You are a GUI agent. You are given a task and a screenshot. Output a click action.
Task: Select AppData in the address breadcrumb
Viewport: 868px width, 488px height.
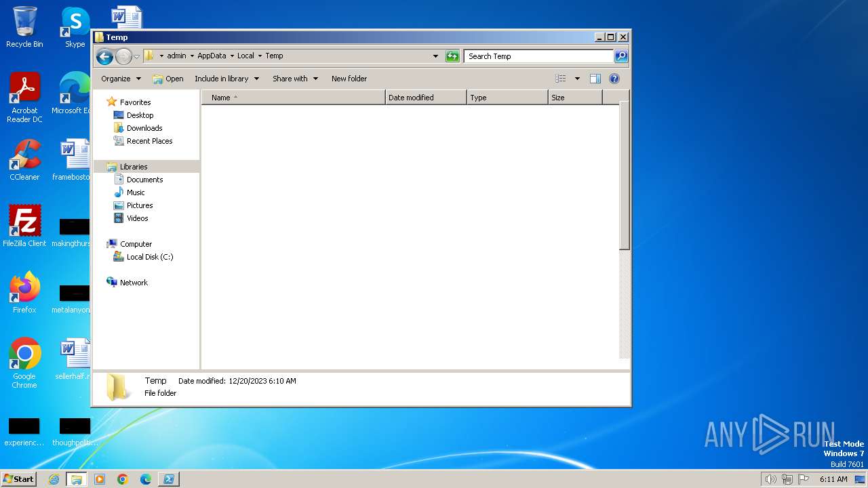click(x=212, y=56)
